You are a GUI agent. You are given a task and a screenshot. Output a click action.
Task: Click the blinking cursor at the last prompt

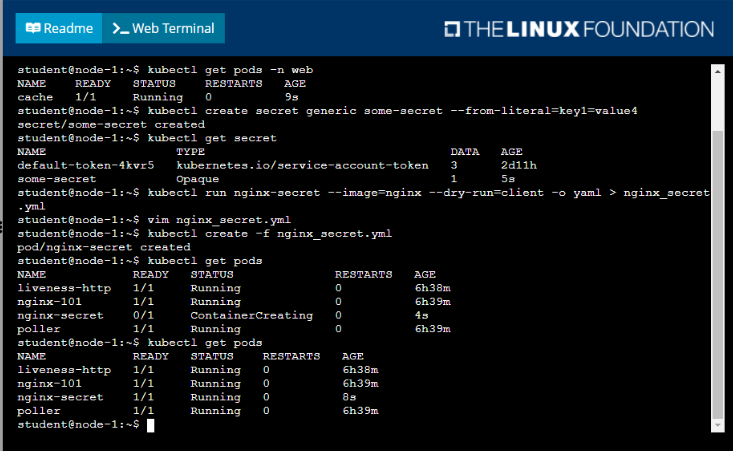point(151,425)
